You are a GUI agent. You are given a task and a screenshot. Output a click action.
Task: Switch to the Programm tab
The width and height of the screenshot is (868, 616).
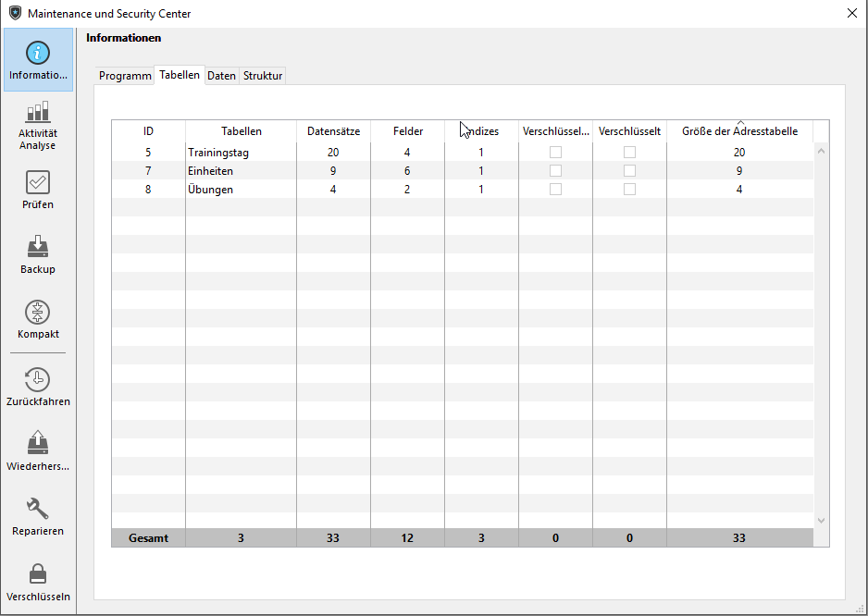point(125,76)
